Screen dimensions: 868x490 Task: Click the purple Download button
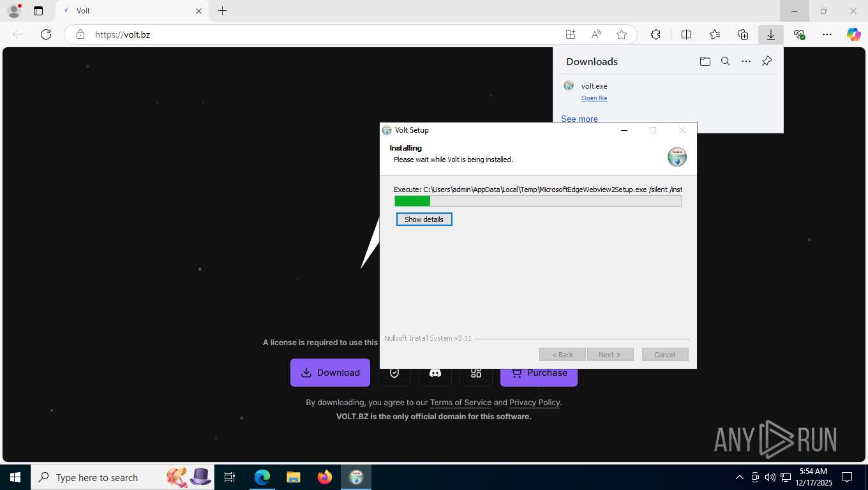pyautogui.click(x=330, y=373)
